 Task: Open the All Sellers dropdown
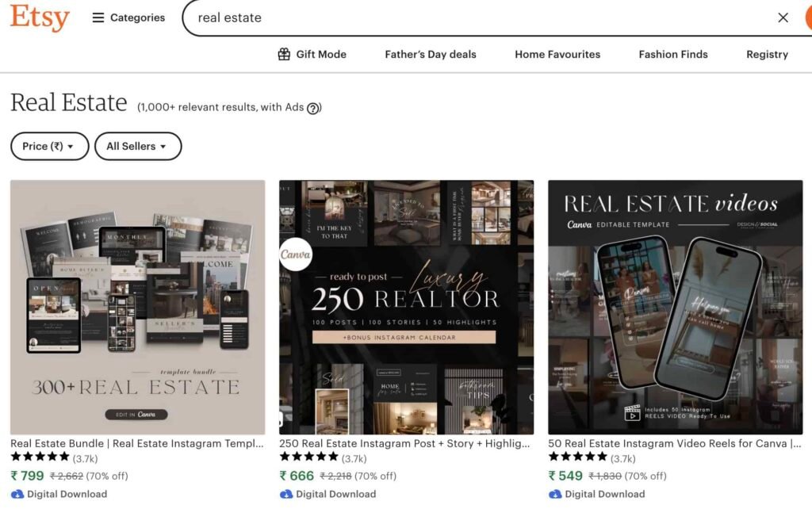(137, 146)
